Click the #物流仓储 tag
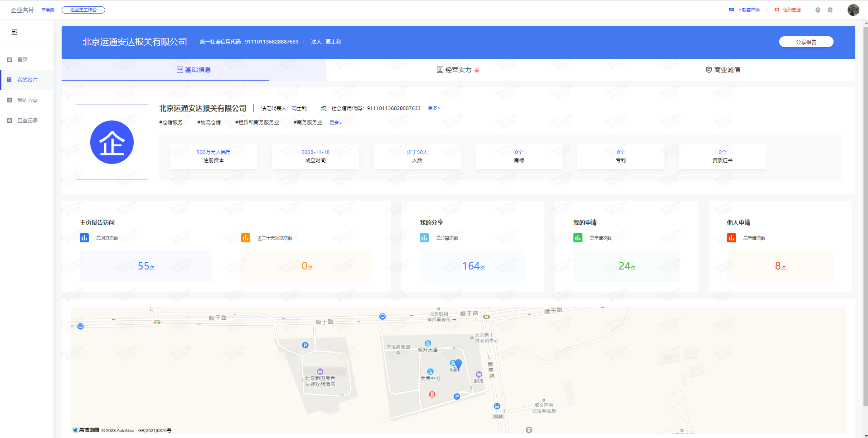 pyautogui.click(x=209, y=123)
